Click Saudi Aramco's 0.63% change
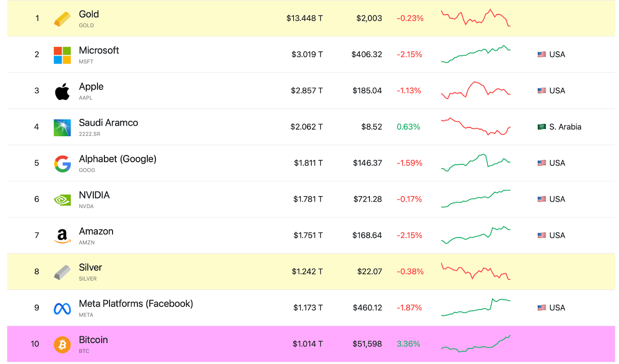The height and width of the screenshot is (364, 619). click(x=409, y=127)
